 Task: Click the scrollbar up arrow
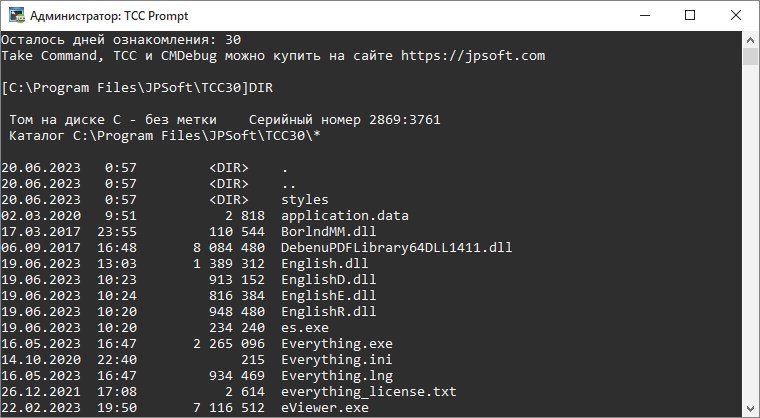click(751, 39)
